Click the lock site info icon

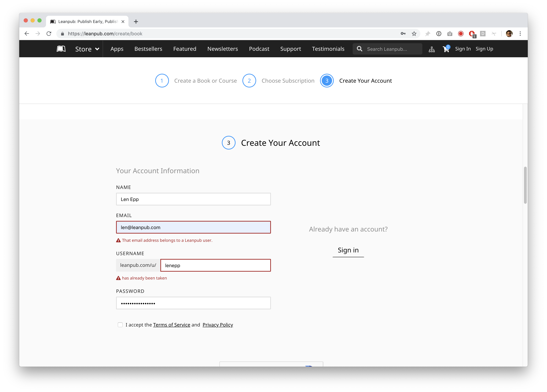(62, 34)
